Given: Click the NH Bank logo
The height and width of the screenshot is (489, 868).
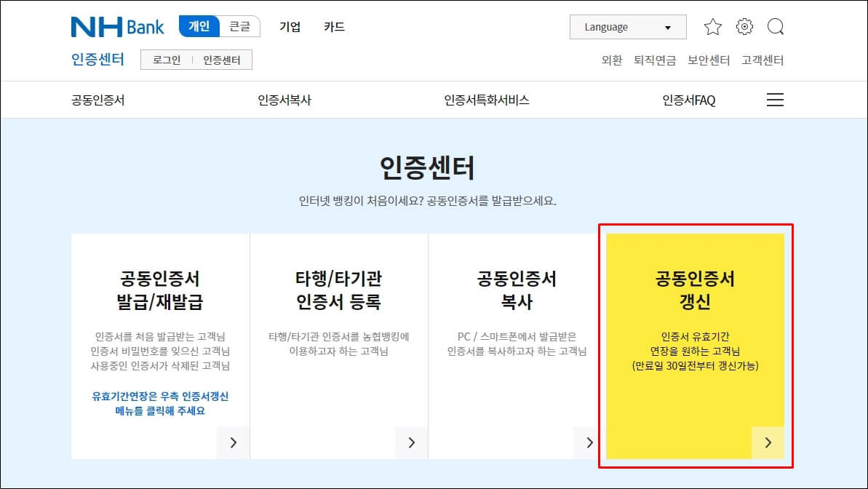Looking at the screenshot, I should [x=116, y=26].
